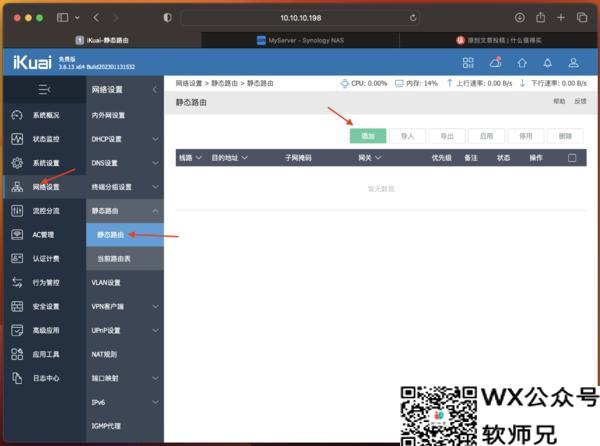Collapse the 静态路由 submenu group
Screen dimensions: 600x446
pos(155,211)
